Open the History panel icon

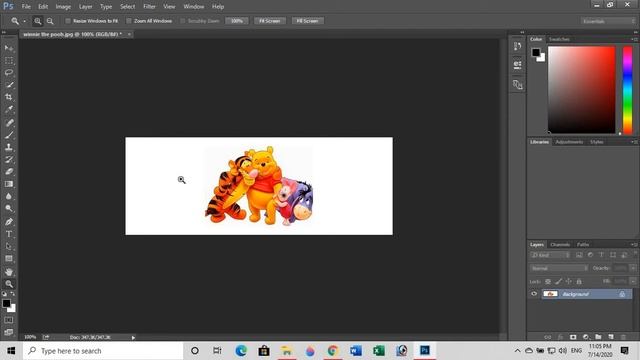point(518,46)
